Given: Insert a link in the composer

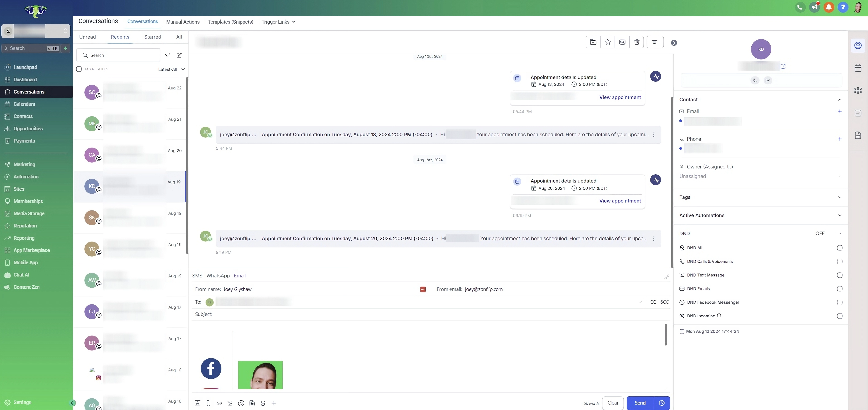Looking at the screenshot, I should pos(219,403).
